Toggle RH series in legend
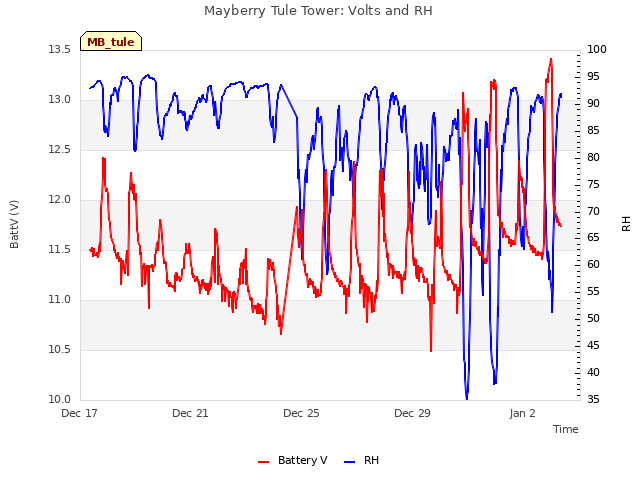 (x=362, y=460)
